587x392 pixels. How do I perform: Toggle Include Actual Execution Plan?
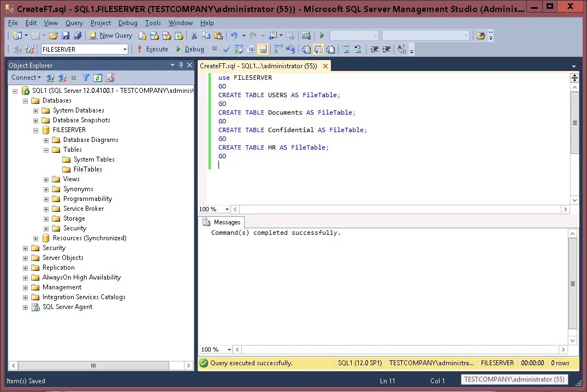coord(278,49)
